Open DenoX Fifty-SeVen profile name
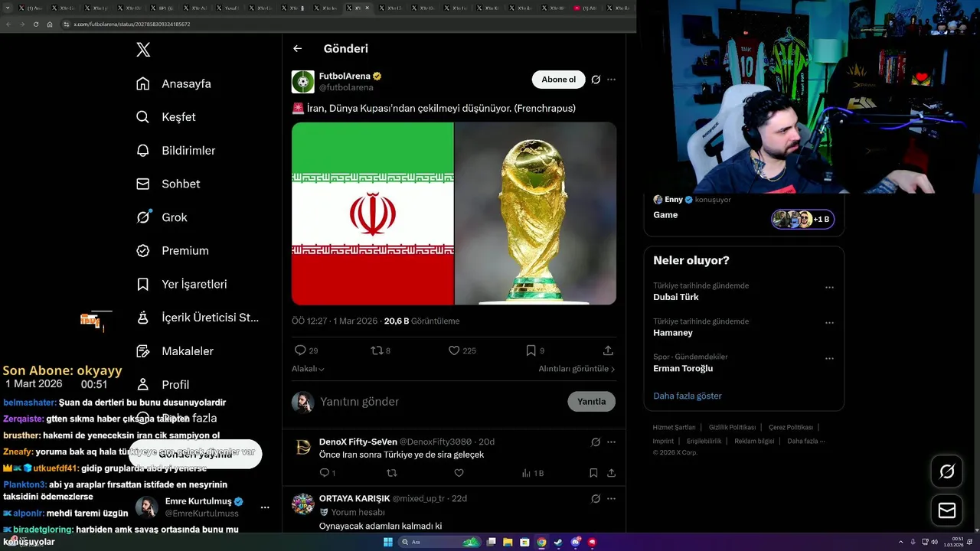Viewport: 980px width, 551px height. pyautogui.click(x=358, y=442)
